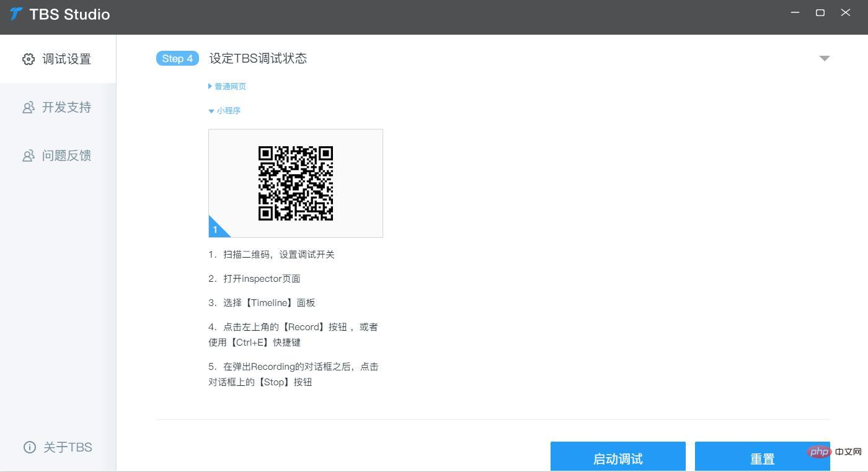Click the QR code image

(296, 183)
